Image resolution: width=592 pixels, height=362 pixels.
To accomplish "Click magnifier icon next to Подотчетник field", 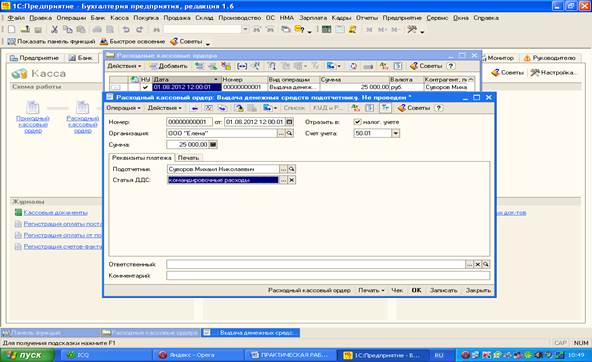I will click(x=291, y=169).
